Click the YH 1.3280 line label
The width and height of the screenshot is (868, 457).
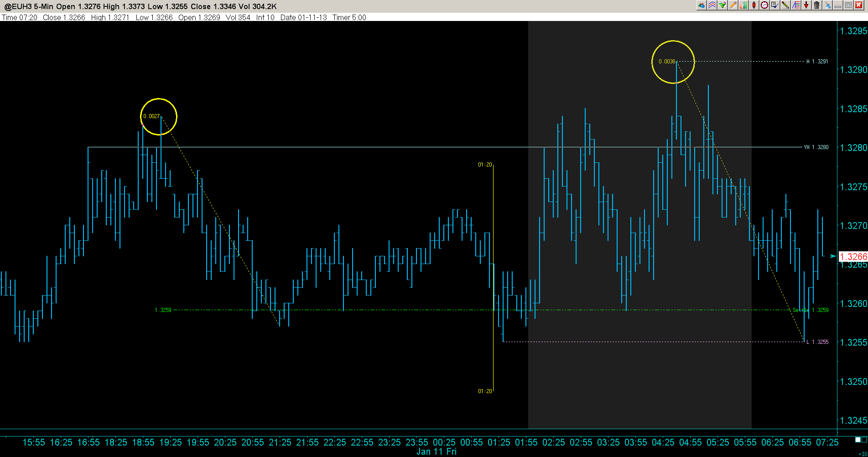pos(816,147)
